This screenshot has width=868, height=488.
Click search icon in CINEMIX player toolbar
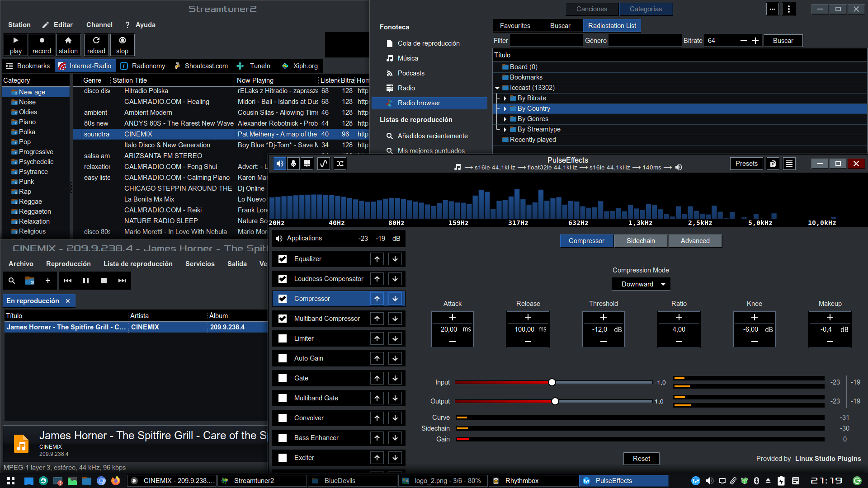coord(12,281)
